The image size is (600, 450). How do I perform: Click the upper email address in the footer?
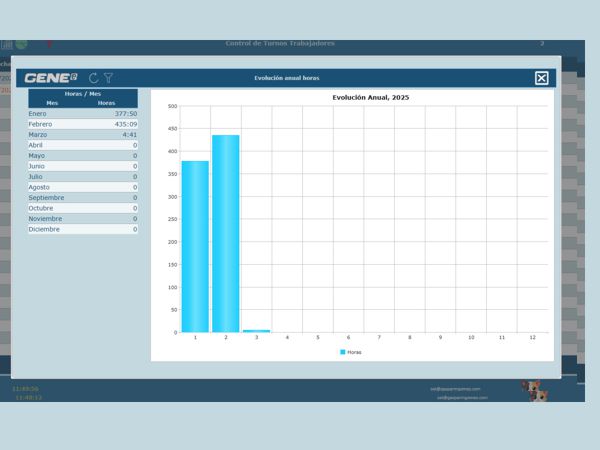[456, 388]
